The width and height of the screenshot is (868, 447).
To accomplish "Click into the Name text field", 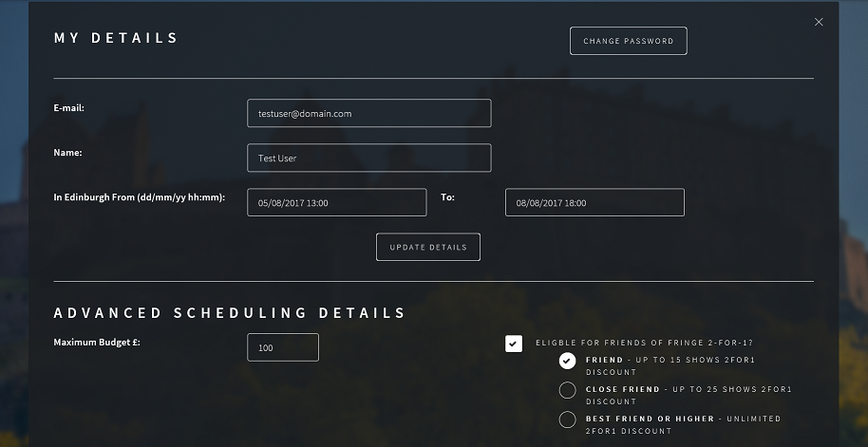I will click(x=368, y=158).
